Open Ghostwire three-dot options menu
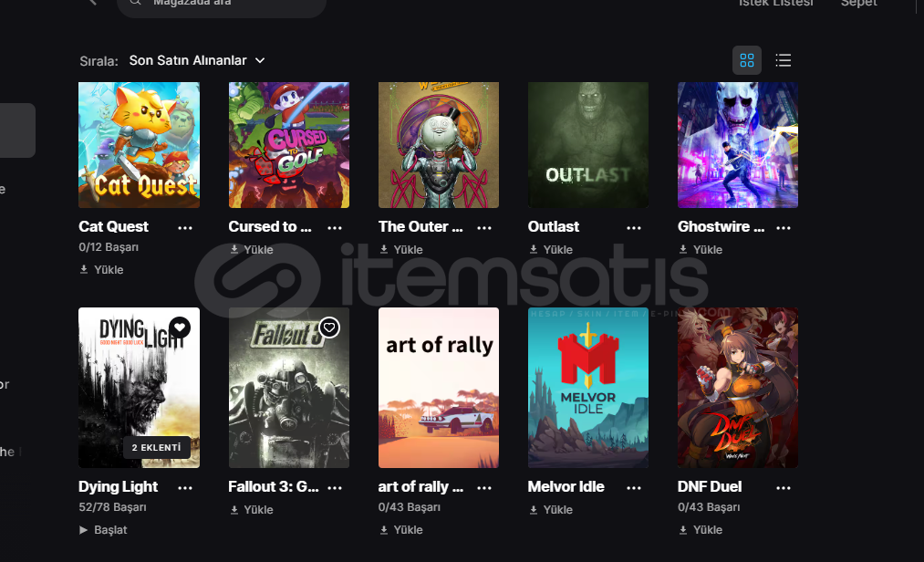The image size is (924, 562). click(x=784, y=228)
